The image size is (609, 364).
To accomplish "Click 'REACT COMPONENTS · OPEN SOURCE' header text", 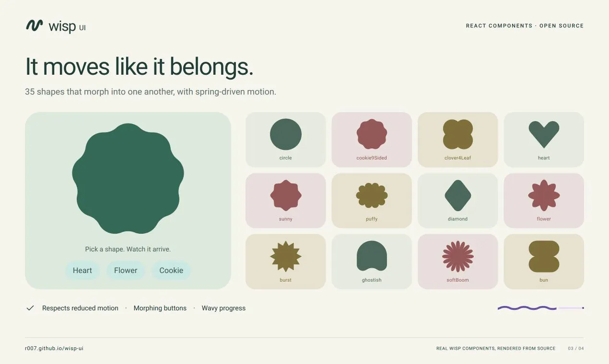I will click(x=525, y=26).
